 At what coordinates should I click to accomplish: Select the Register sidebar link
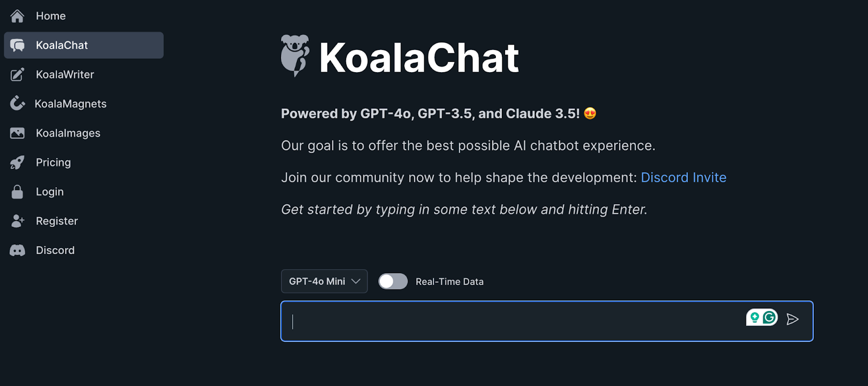pos(56,221)
